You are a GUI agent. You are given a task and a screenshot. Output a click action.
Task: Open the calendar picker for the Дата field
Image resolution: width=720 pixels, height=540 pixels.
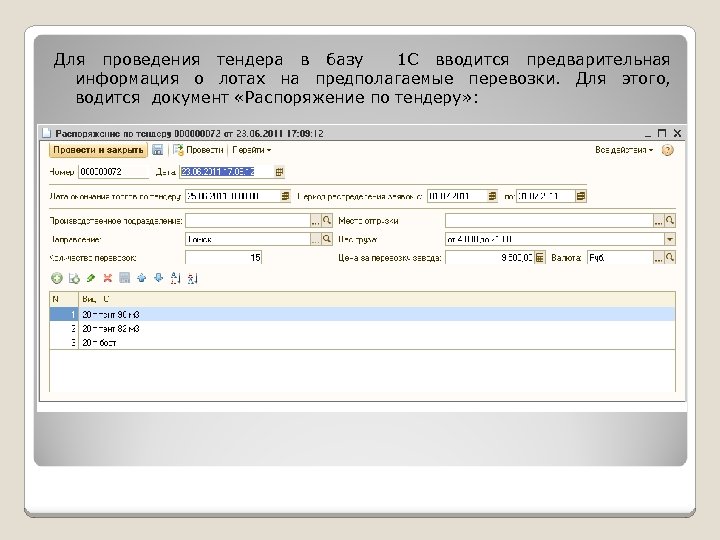pyautogui.click(x=279, y=172)
